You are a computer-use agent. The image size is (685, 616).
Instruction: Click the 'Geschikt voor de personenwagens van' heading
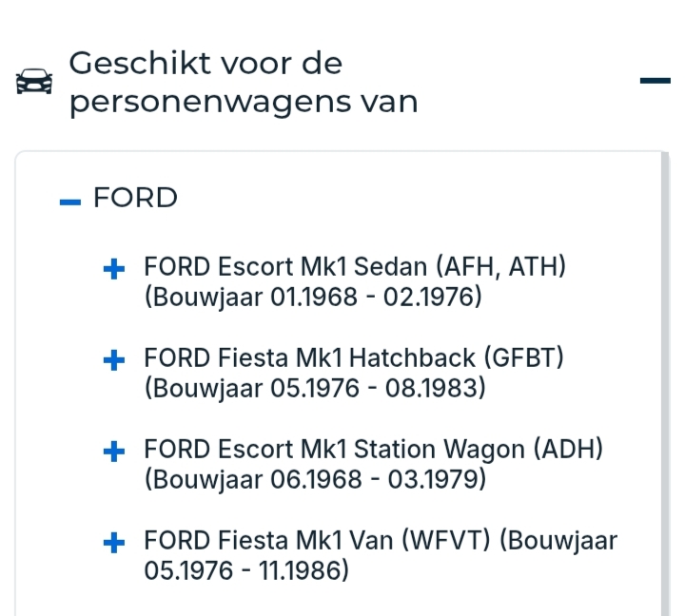(244, 82)
